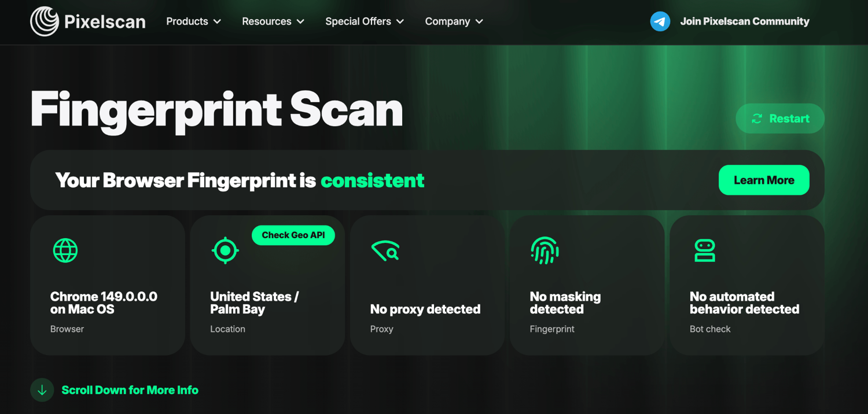Click 'Your Browser Fingerprint is' text

pyautogui.click(x=185, y=180)
